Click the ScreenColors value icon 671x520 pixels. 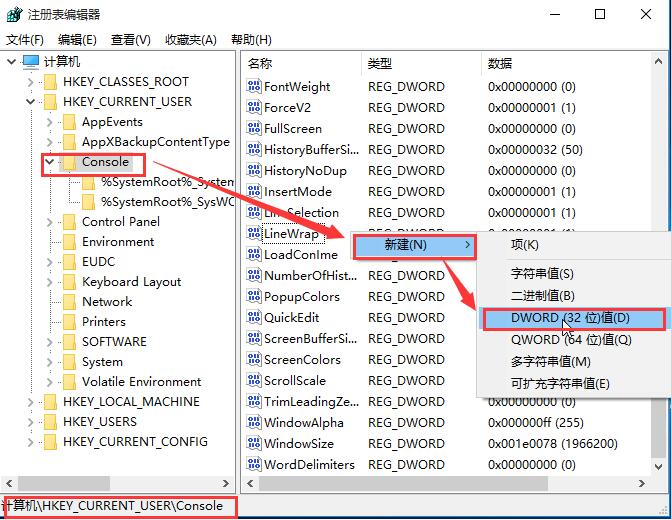point(254,360)
